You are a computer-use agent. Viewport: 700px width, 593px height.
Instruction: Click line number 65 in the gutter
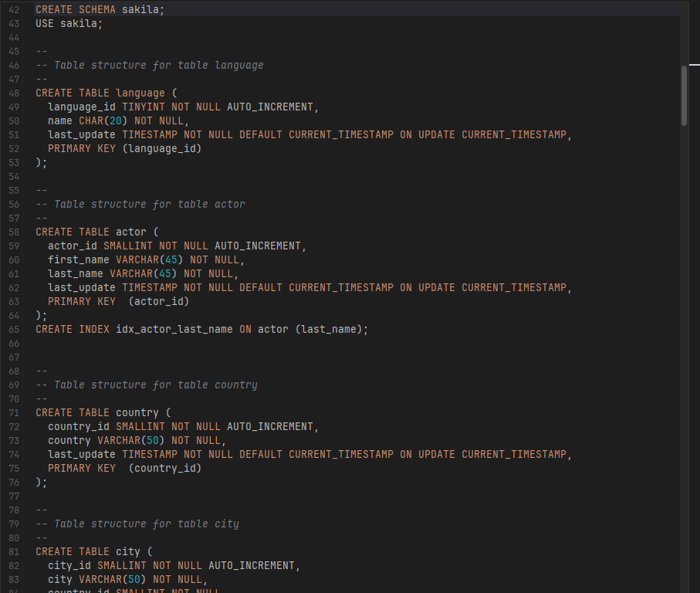point(14,329)
